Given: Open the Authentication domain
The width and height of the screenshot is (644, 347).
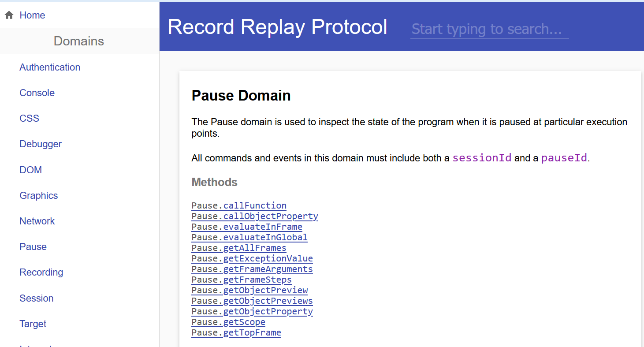Looking at the screenshot, I should coord(50,67).
